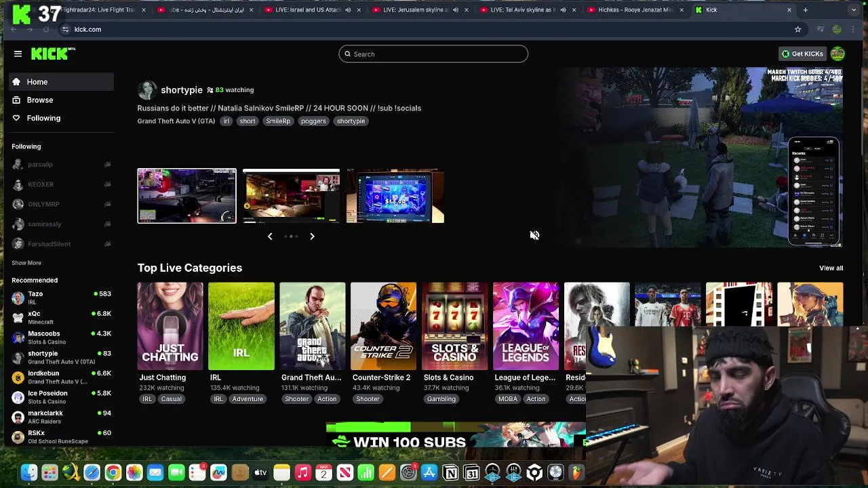
Task: Open Safari from the dock
Action: pos(92,473)
